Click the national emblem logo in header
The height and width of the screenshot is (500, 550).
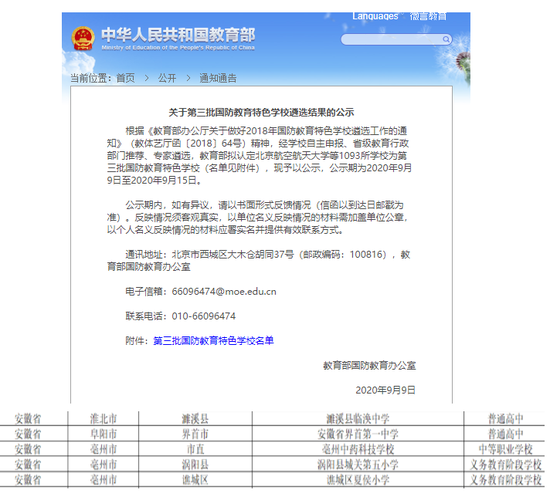coord(83,39)
